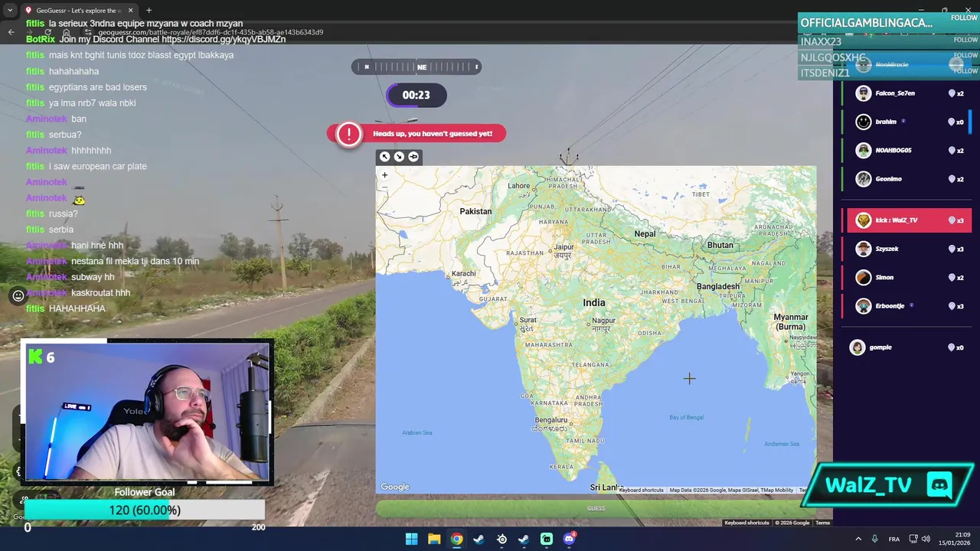Click Aminotek's username above the ban message
980x551 pixels.
point(46,119)
